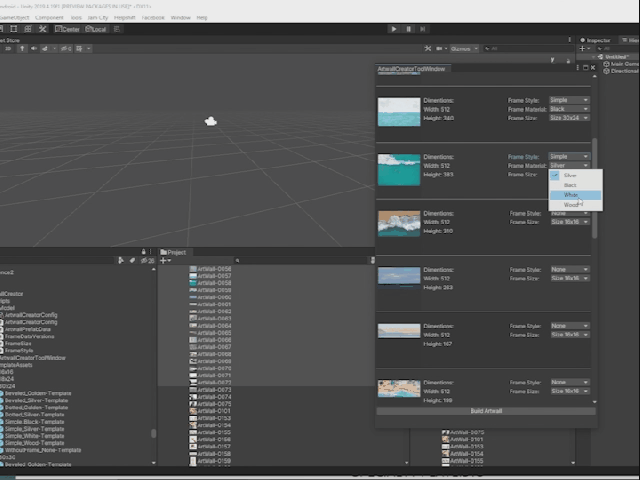Image resolution: width=640 pixels, height=480 pixels.
Task: Toggle scene audio speaker icon
Action: (x=34, y=49)
